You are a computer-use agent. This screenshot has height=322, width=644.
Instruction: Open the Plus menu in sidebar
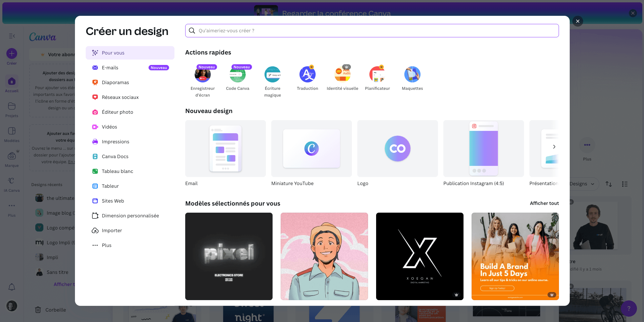pyautogui.click(x=12, y=209)
